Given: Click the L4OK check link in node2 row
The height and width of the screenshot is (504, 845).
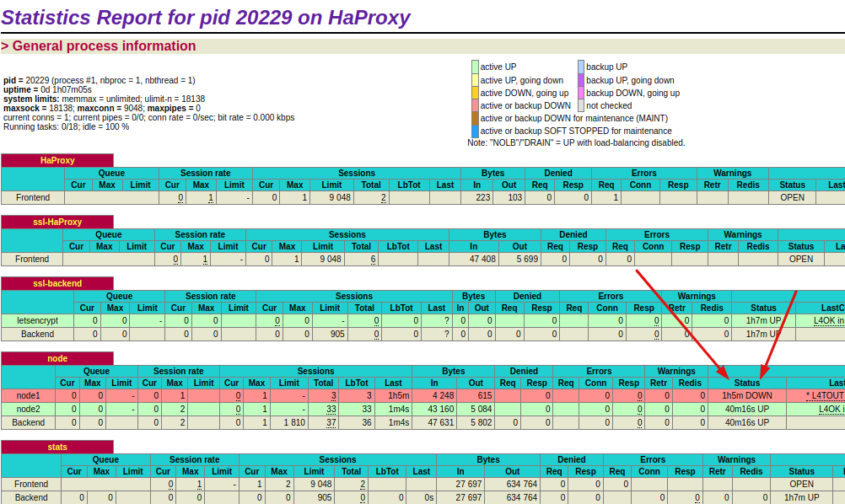Looking at the screenshot, I should 832,410.
